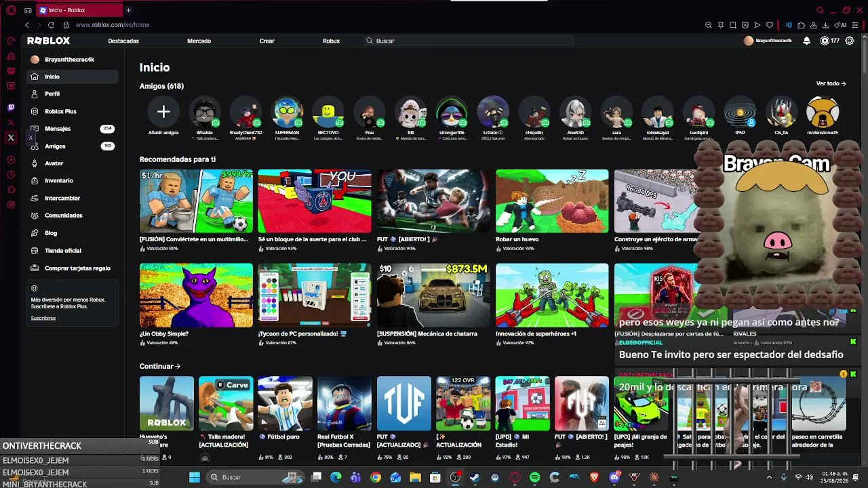Open Blog in the sidebar
Image resolution: width=868 pixels, height=488 pixels.
[x=73, y=232]
